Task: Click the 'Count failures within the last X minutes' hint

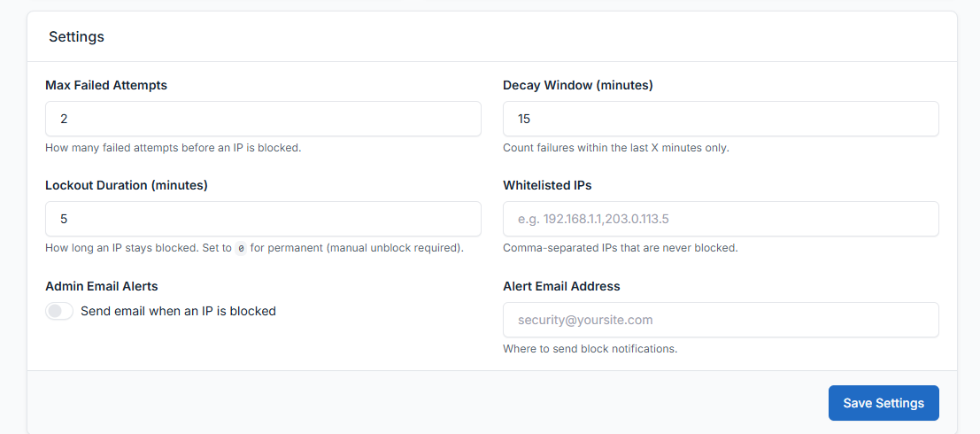Action: coord(615,148)
